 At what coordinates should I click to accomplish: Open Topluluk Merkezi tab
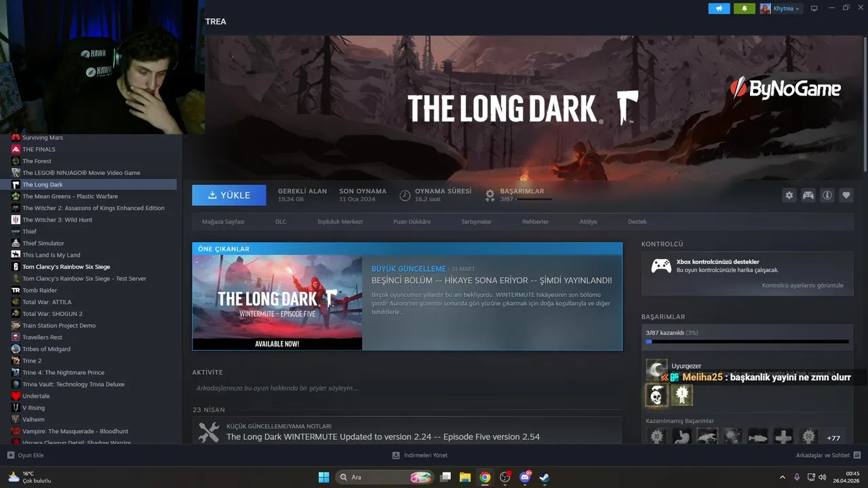pyautogui.click(x=340, y=222)
